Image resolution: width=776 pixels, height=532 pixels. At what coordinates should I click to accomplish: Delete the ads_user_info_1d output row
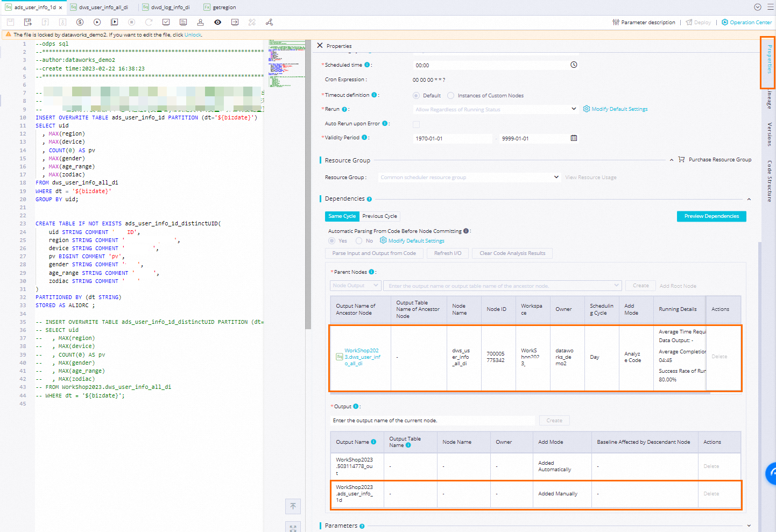(x=711, y=494)
